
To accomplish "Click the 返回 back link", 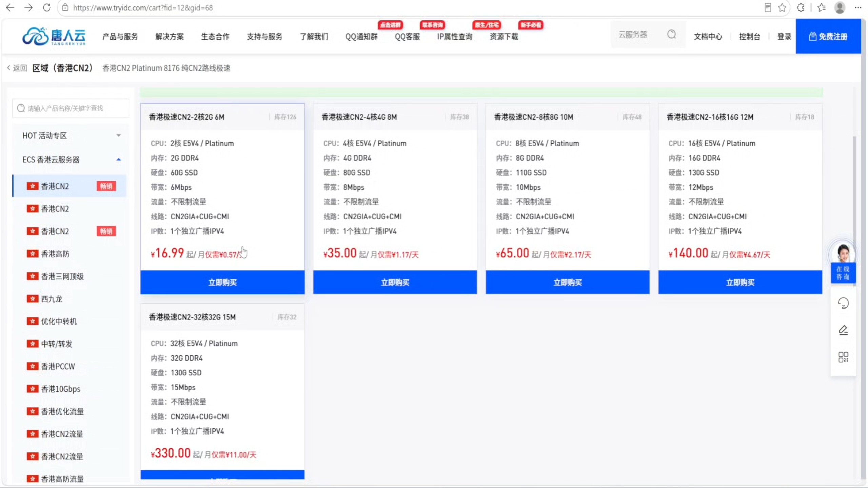I will [17, 68].
